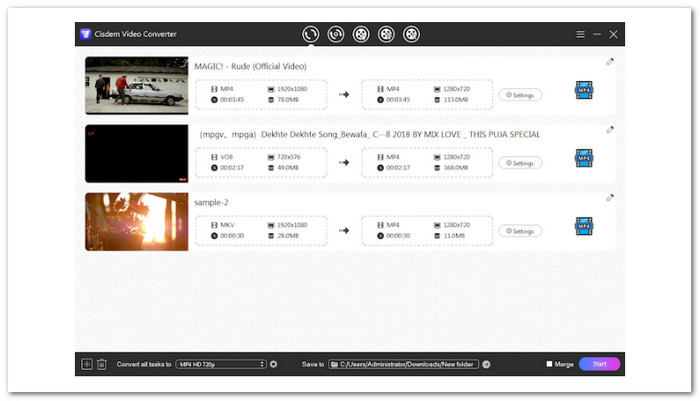The image size is (700, 401).
Task: Select the black Dekhte Dekhte thumbnail
Action: 137,154
